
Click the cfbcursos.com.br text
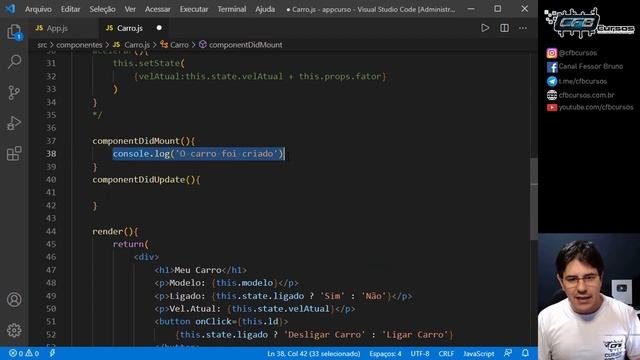click(x=586, y=95)
